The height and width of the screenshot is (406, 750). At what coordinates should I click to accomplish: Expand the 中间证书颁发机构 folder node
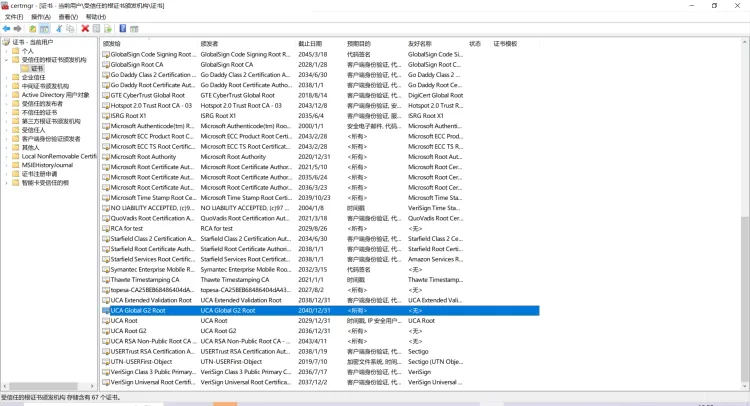pos(4,86)
